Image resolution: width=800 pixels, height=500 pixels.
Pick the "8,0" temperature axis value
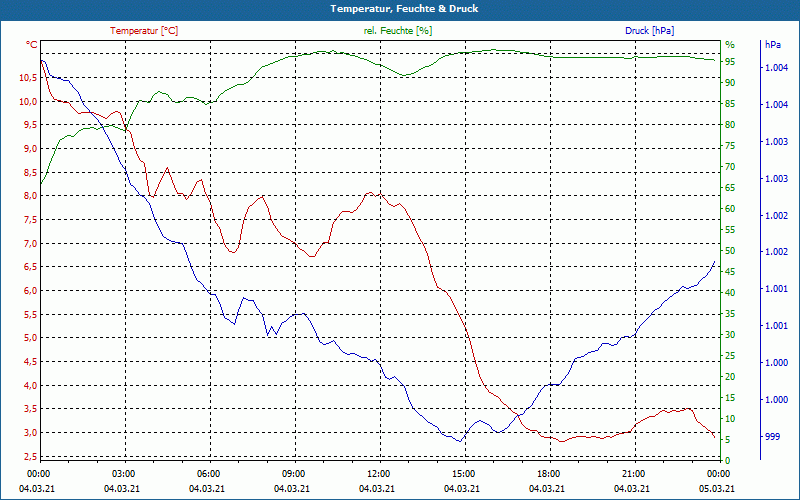click(30, 196)
